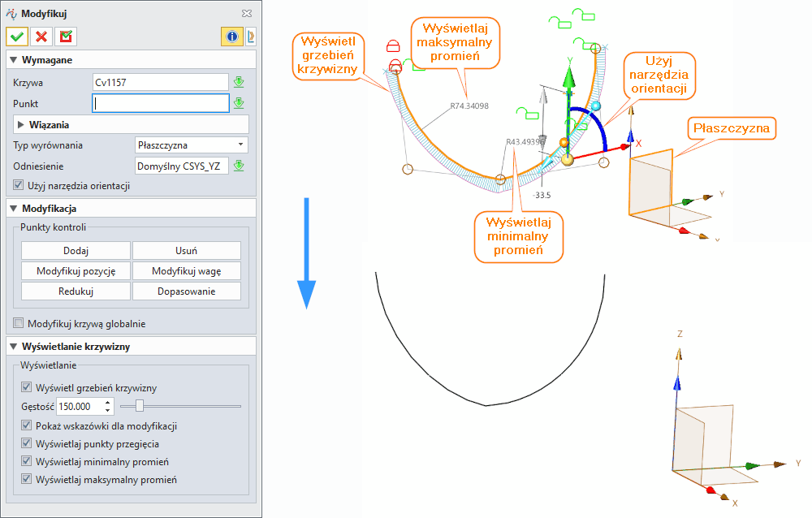Click the Modyfikuj wagę button
The image size is (812, 518).
186,270
